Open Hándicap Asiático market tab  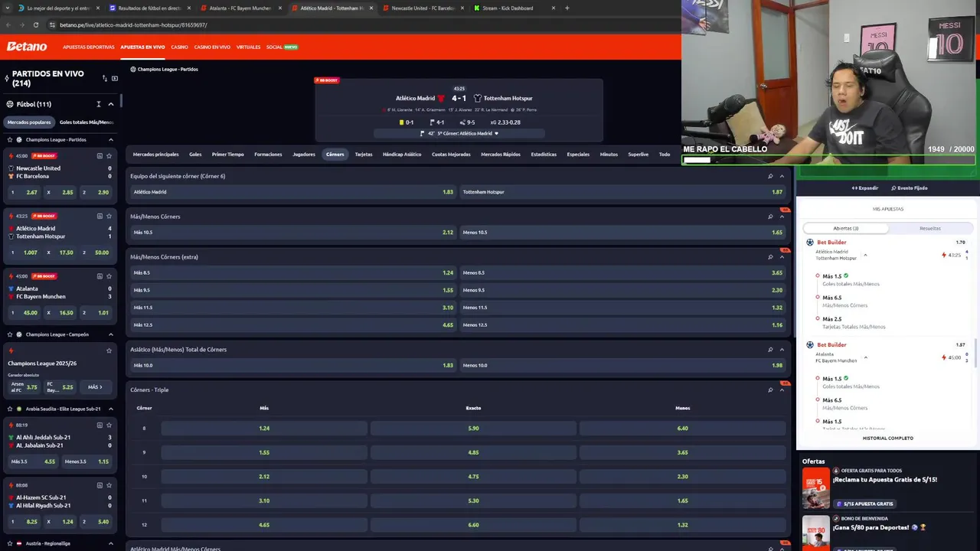tap(402, 155)
